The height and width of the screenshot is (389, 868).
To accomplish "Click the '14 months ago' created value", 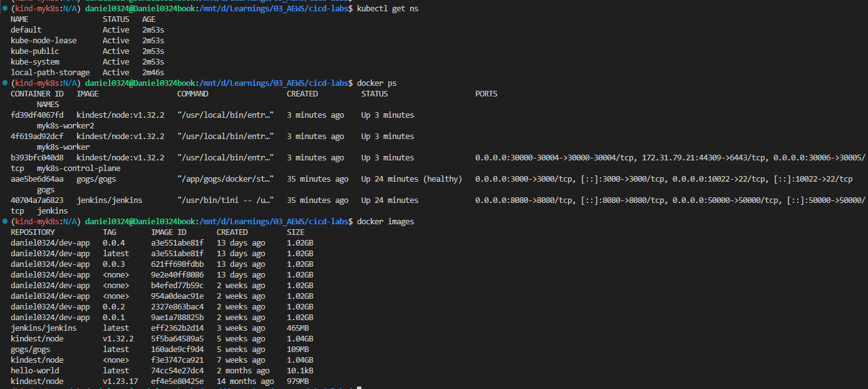I will click(245, 381).
